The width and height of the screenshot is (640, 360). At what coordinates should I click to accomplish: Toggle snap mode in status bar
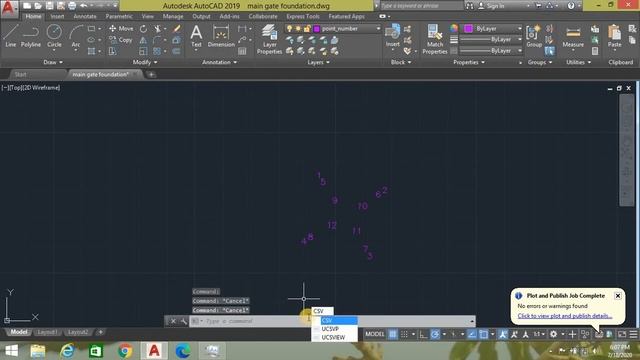[404, 334]
